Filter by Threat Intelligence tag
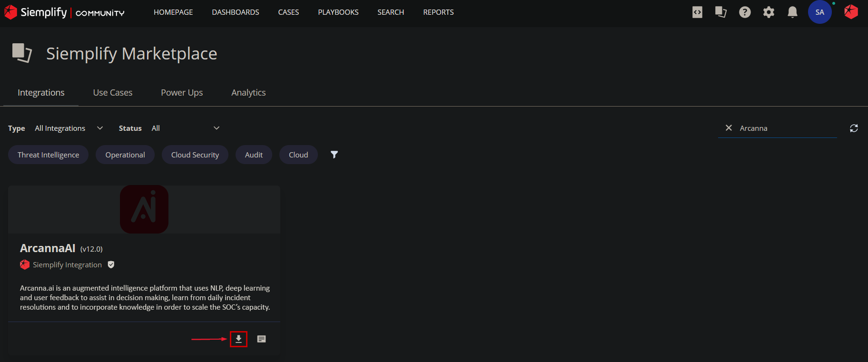Viewport: 868px width, 362px height. [x=49, y=155]
